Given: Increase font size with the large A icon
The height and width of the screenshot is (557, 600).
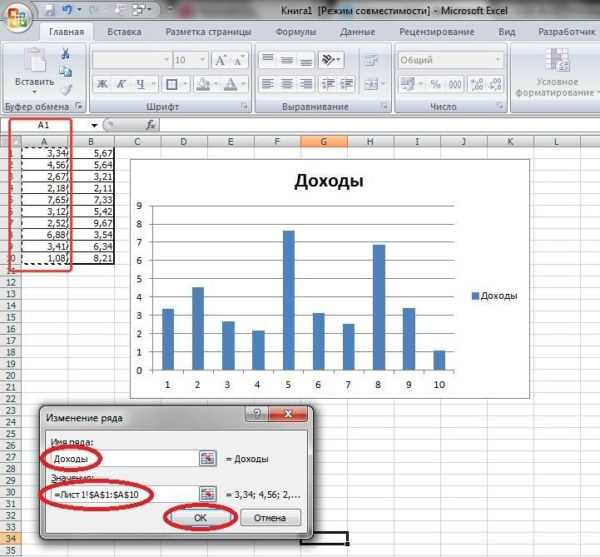Looking at the screenshot, I should pyautogui.click(x=221, y=60).
